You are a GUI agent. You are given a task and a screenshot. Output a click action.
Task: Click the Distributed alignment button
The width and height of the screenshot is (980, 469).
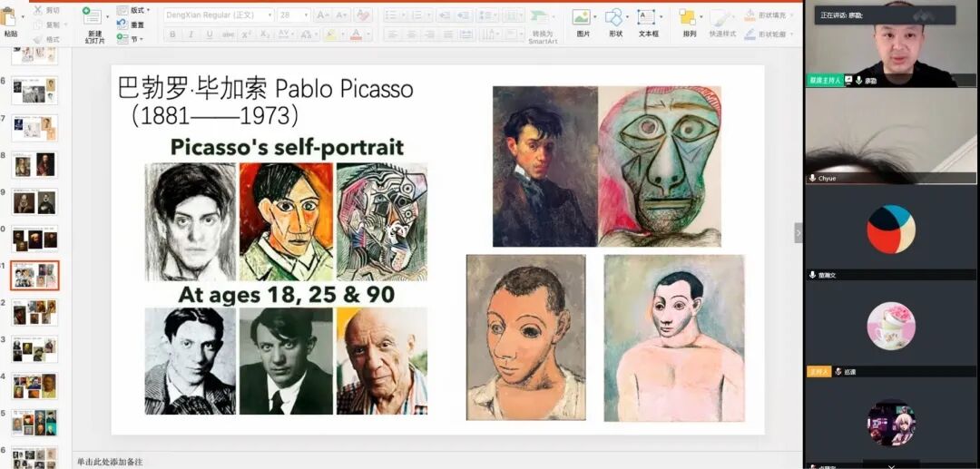click(466, 35)
